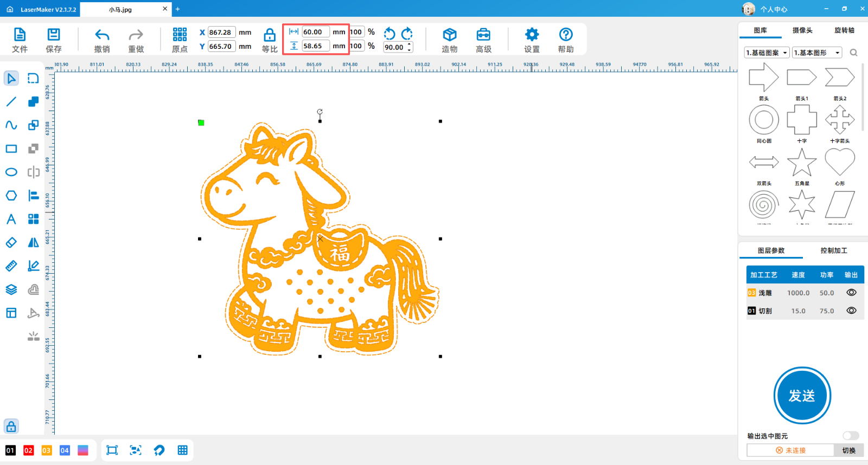The image size is (868, 465).
Task: Hide the 切割 layer with eye icon
Action: click(x=851, y=311)
